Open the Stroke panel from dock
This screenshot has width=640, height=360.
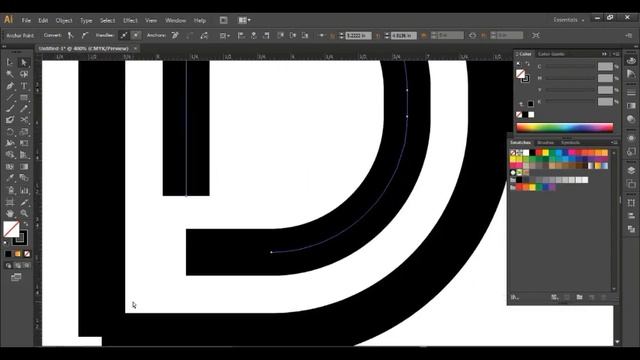click(x=631, y=93)
